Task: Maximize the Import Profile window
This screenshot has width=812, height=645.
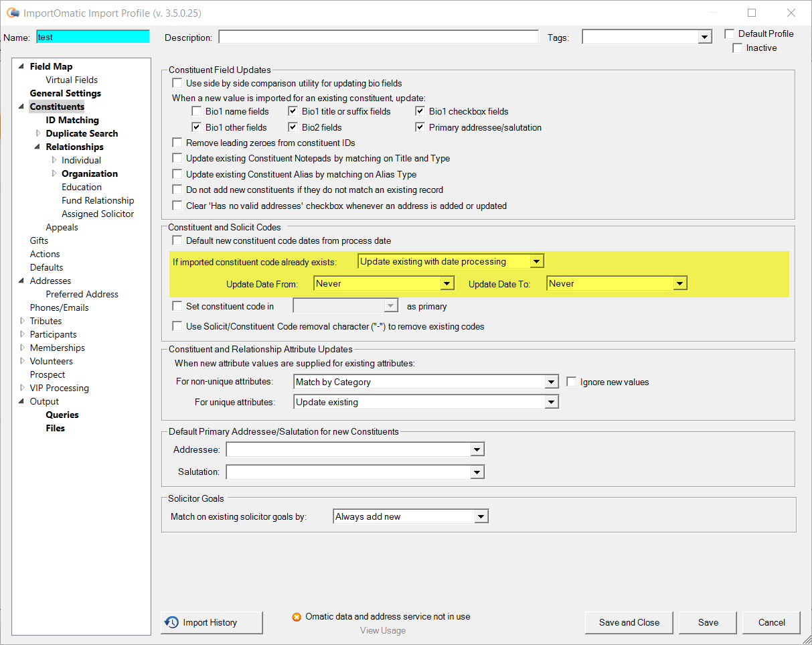Action: click(752, 13)
